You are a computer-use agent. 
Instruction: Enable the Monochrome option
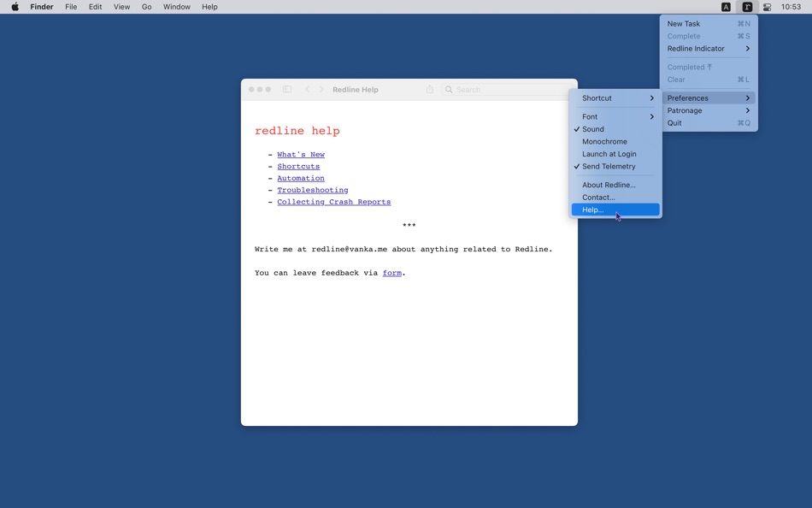(x=615, y=141)
